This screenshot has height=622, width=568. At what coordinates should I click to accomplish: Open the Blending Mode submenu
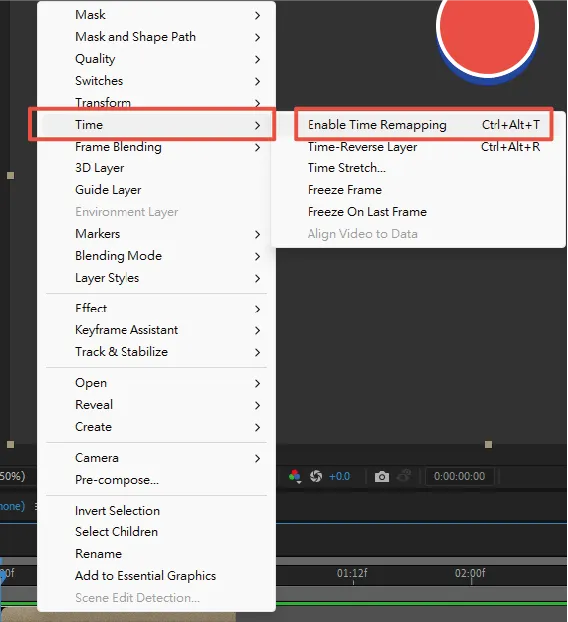pyautogui.click(x=156, y=256)
